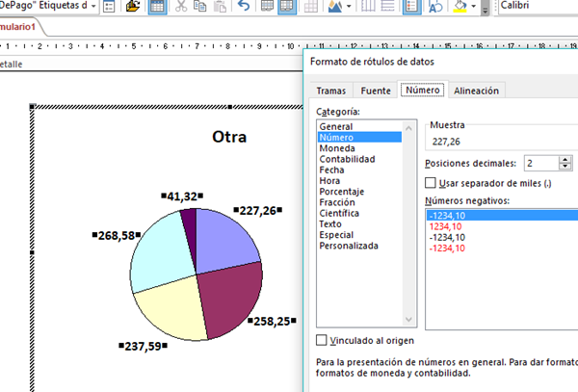Open the Alineación tab
This screenshot has height=392, width=578.
[x=476, y=91]
